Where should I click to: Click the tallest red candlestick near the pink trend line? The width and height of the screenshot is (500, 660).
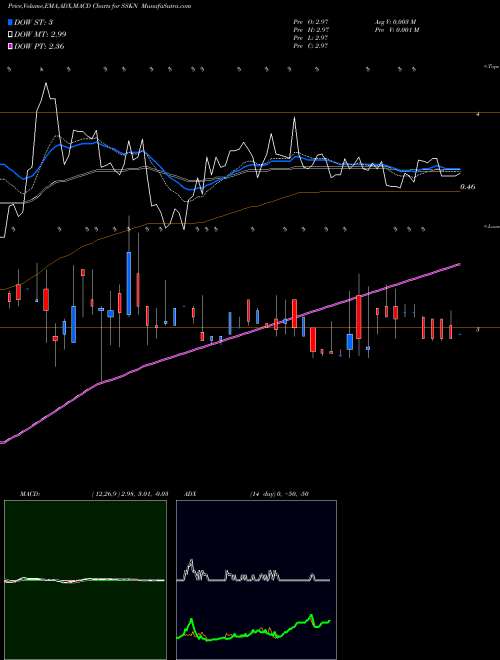pyautogui.click(x=359, y=317)
